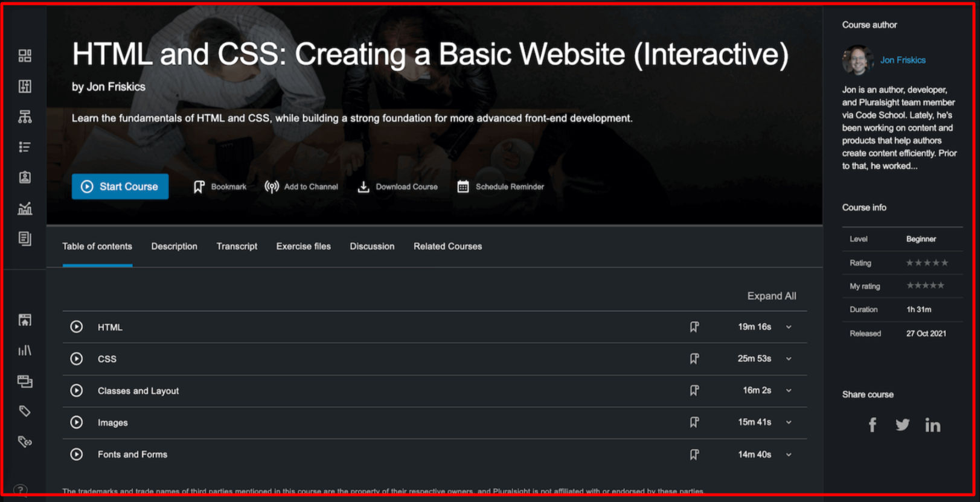Screen dimensions: 980x502
Task: Click the Start Course button
Action: click(120, 186)
